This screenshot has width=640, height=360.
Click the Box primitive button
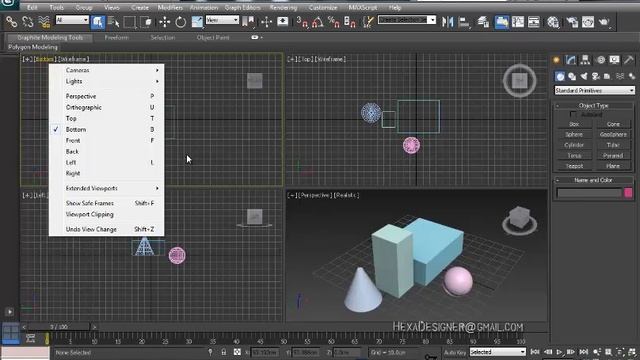(574, 124)
